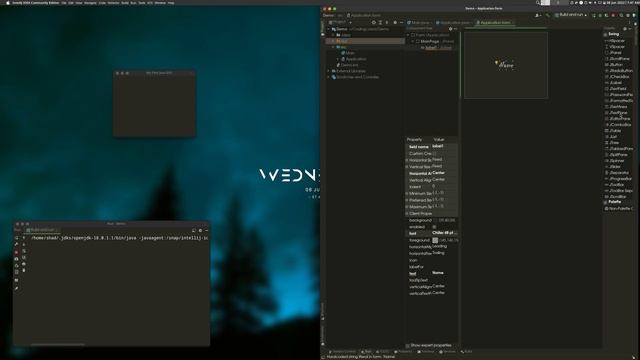Edit the field name value label1
640x360 pixels.
444,146
